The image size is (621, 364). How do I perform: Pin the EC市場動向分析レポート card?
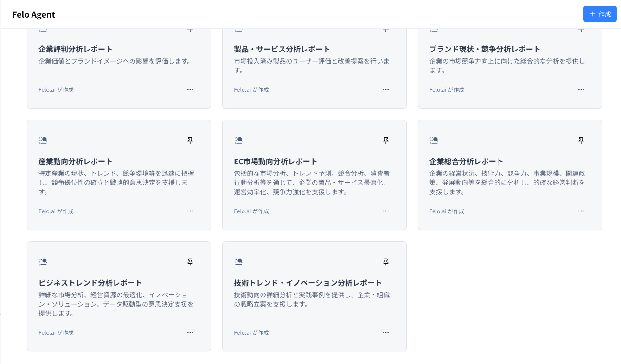click(x=386, y=140)
